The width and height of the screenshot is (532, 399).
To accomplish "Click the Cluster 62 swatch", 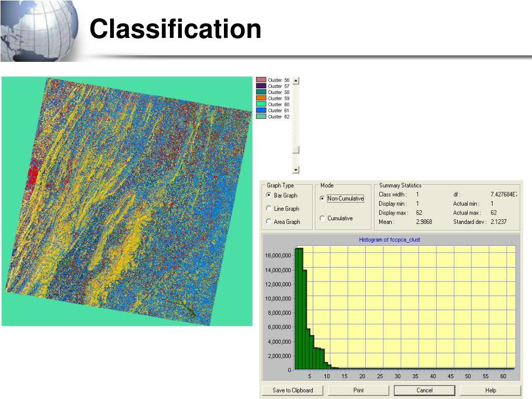I will (261, 117).
